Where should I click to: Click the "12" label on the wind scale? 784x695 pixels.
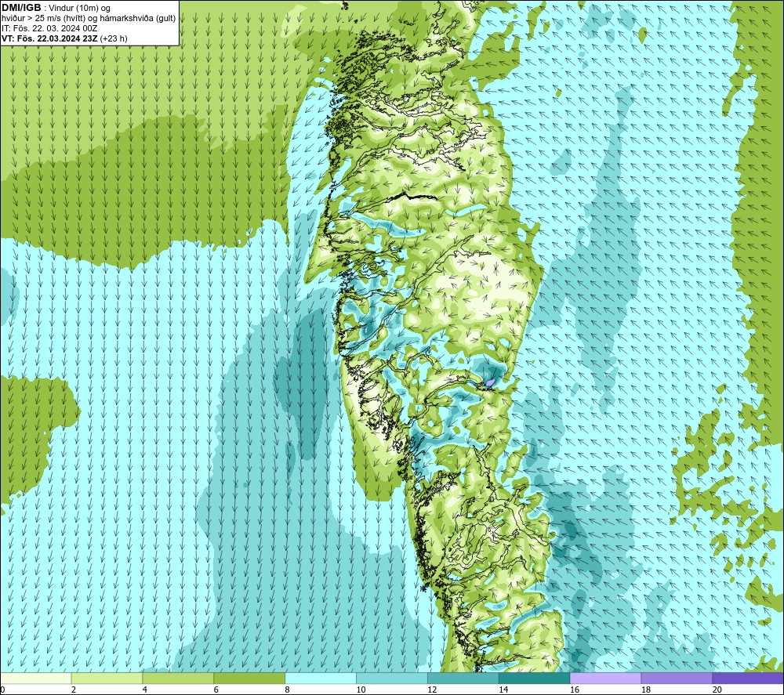(432, 690)
